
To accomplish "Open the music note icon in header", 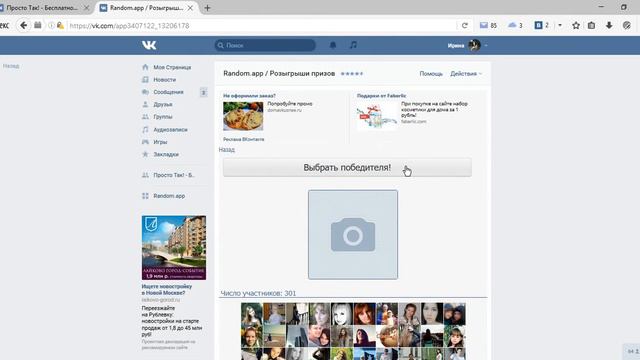I will tap(353, 45).
